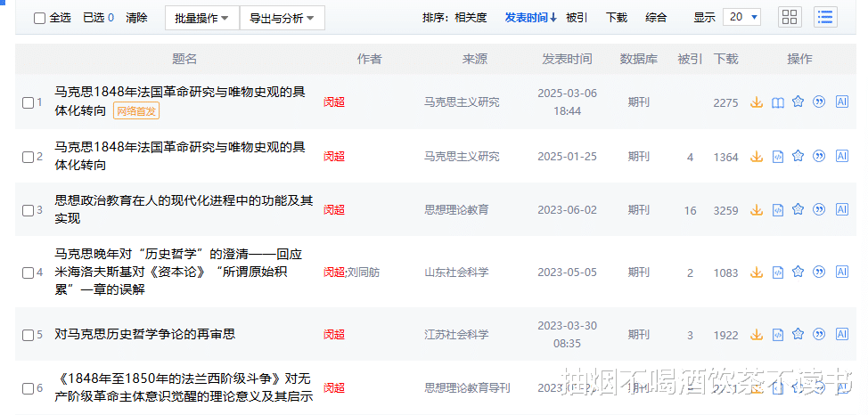Click author 闵超 in the 2023-06-02 row

[334, 209]
